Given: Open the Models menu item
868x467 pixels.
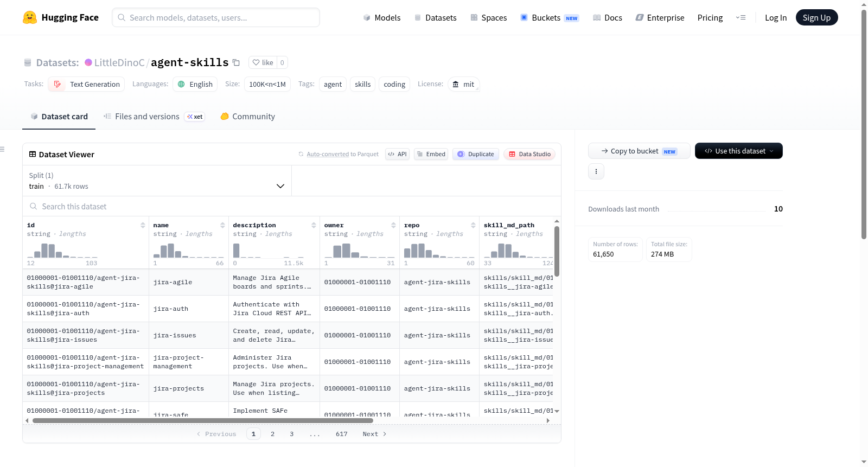Looking at the screenshot, I should click(x=382, y=17).
